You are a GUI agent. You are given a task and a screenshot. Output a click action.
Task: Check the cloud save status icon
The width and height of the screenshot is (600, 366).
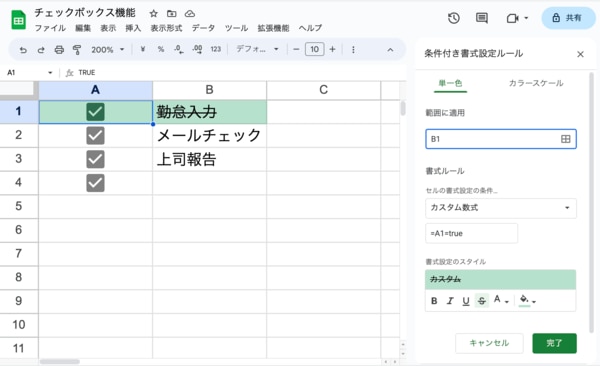point(190,14)
